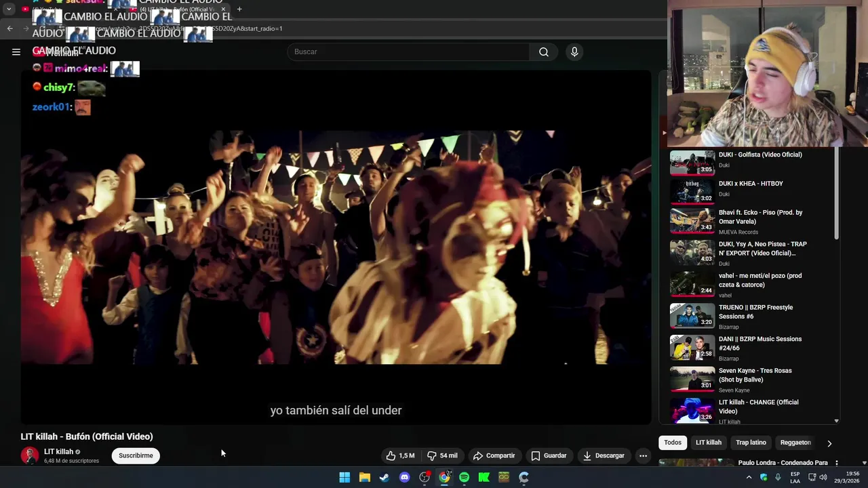The image size is (868, 488).
Task: Open more actions three-dot menu
Action: 643,455
